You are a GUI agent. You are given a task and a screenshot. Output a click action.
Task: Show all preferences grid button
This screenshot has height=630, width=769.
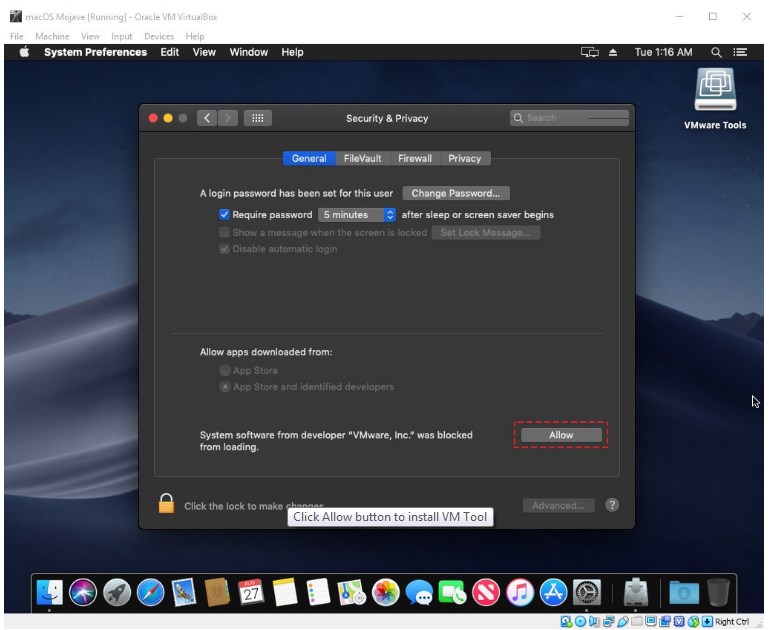[257, 118]
